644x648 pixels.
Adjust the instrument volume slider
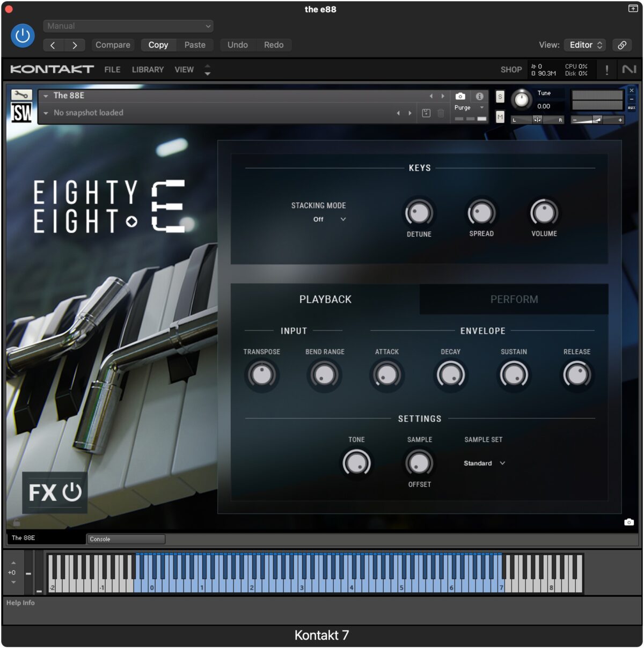[597, 120]
